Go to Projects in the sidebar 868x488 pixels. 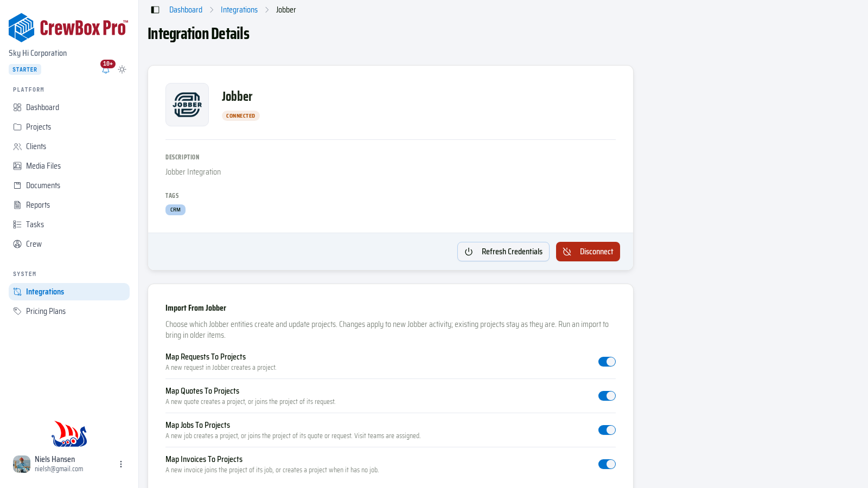point(69,127)
